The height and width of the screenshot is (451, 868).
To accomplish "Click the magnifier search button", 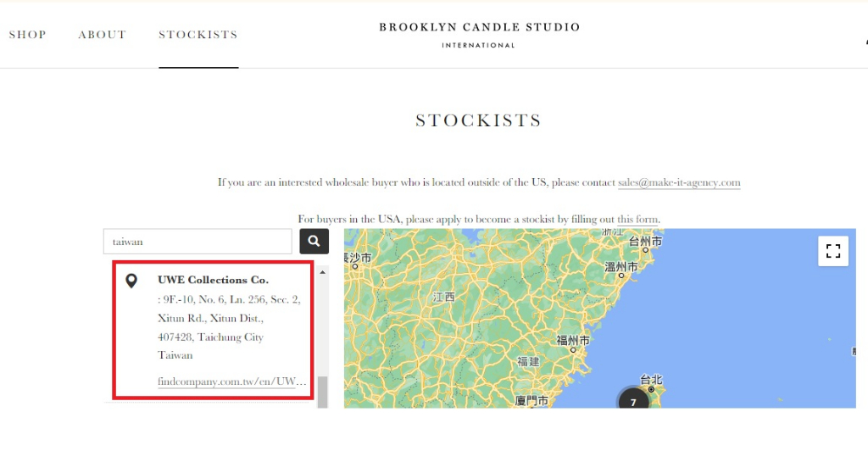I will 314,242.
